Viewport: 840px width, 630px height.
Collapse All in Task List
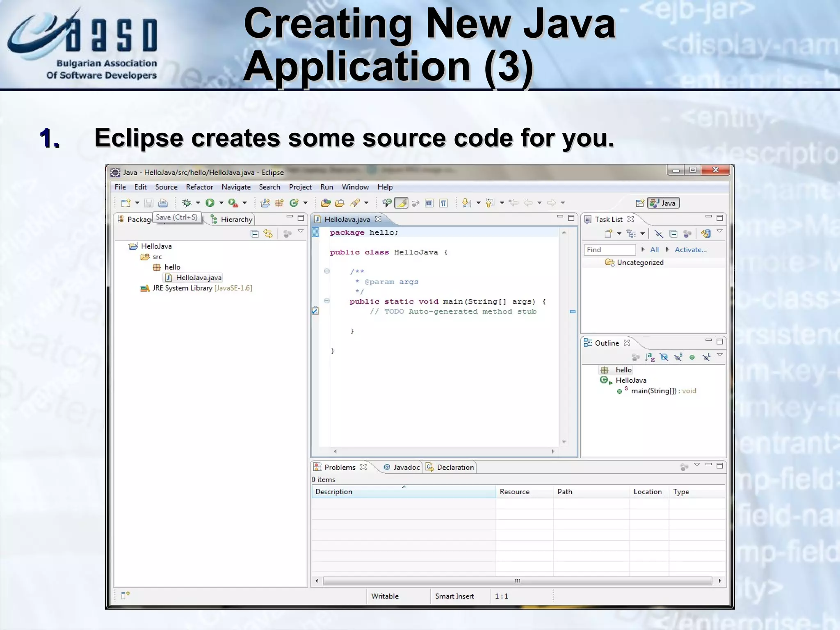tap(673, 234)
